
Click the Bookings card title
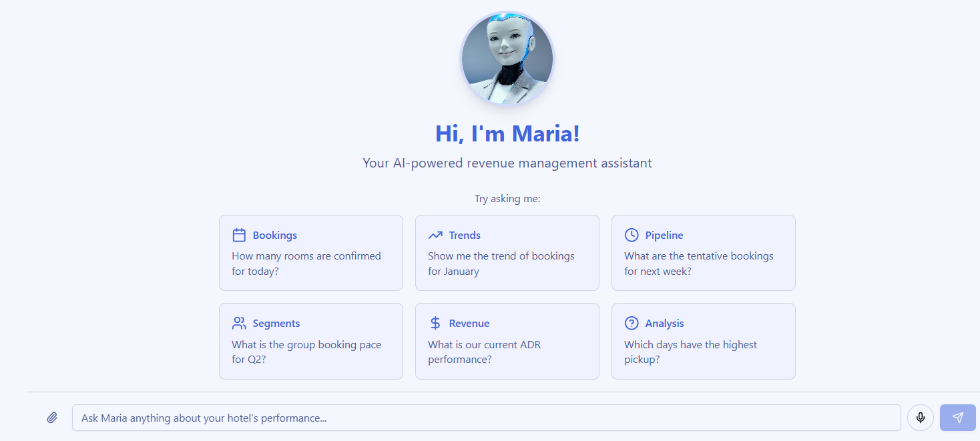click(275, 235)
